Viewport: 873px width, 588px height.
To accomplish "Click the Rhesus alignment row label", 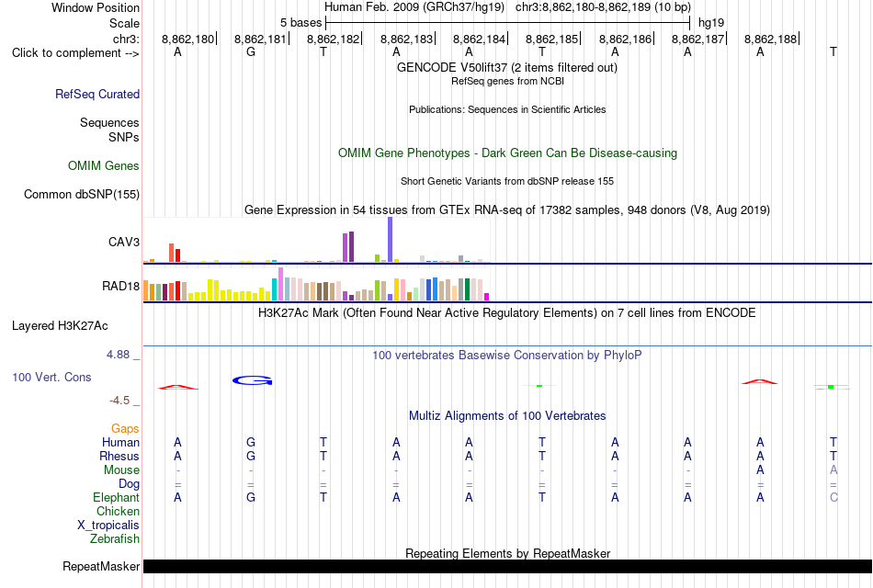I will click(119, 457).
